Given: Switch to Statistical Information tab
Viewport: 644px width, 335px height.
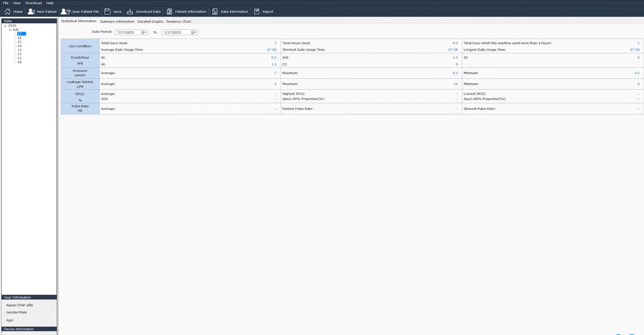Looking at the screenshot, I should pos(79,21).
